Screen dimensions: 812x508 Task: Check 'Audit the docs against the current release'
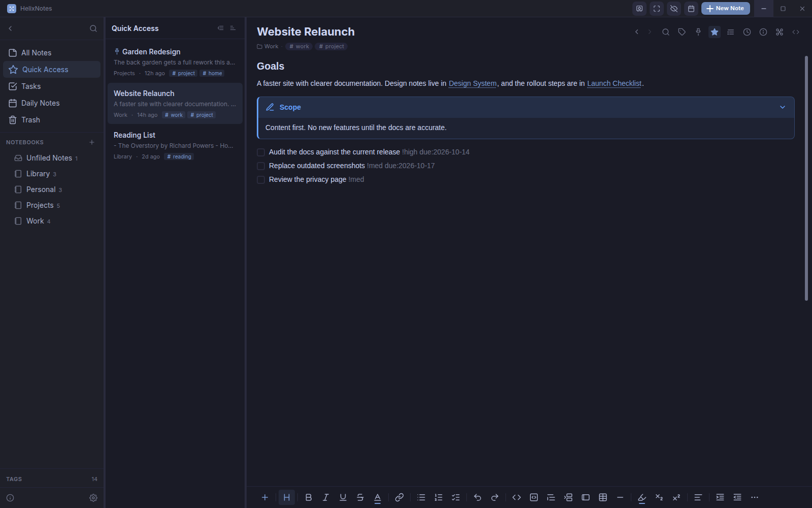click(x=261, y=152)
